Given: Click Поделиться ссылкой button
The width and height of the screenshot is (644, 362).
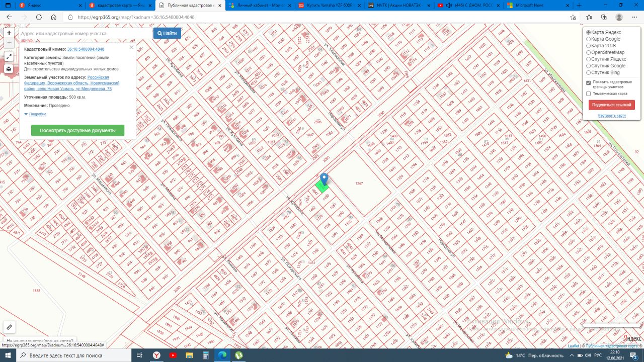Looking at the screenshot, I should [x=611, y=105].
